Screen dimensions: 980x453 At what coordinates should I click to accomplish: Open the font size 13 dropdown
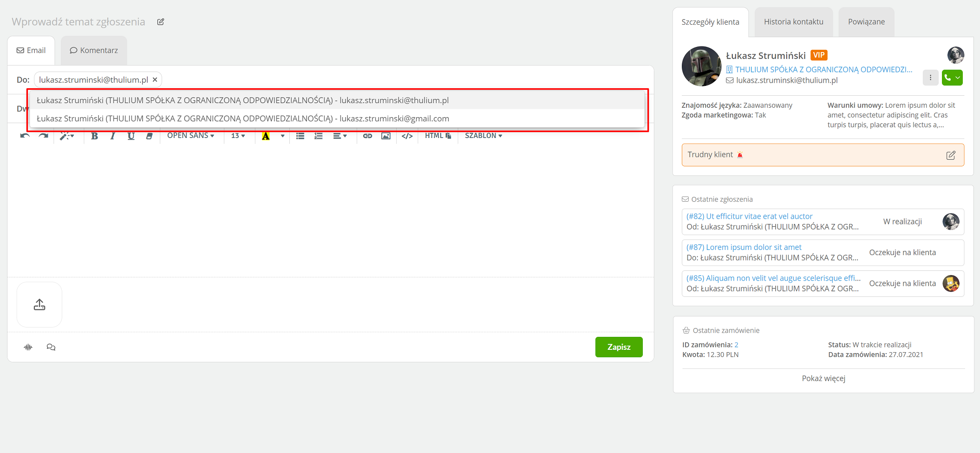238,136
